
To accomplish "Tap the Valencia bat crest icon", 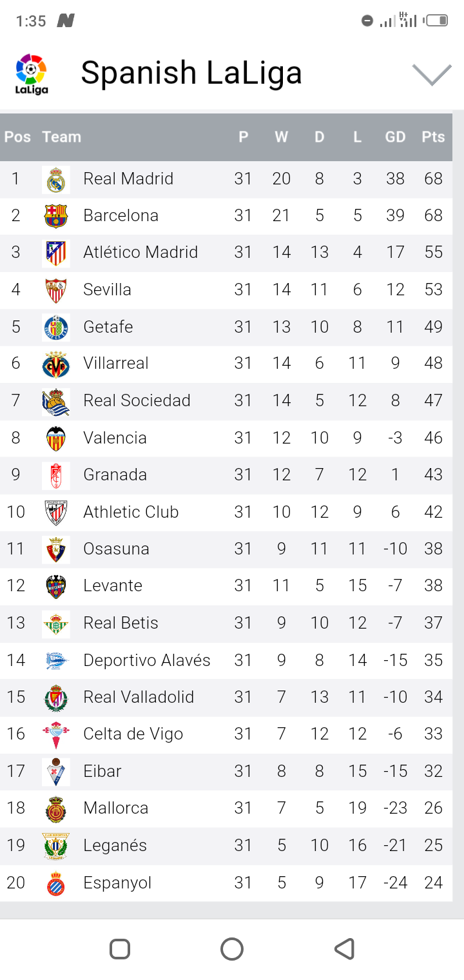I will (56, 438).
